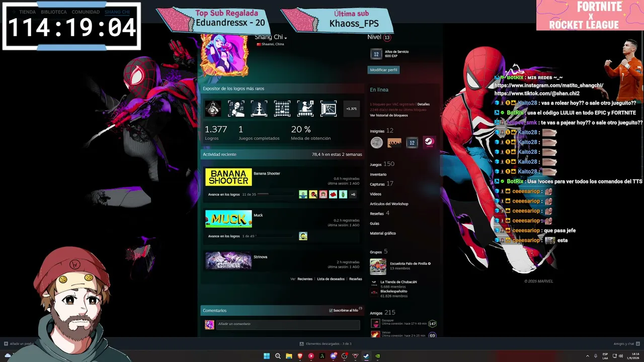
Task: Open Elementos descargados downloads status
Action: pos(326,344)
